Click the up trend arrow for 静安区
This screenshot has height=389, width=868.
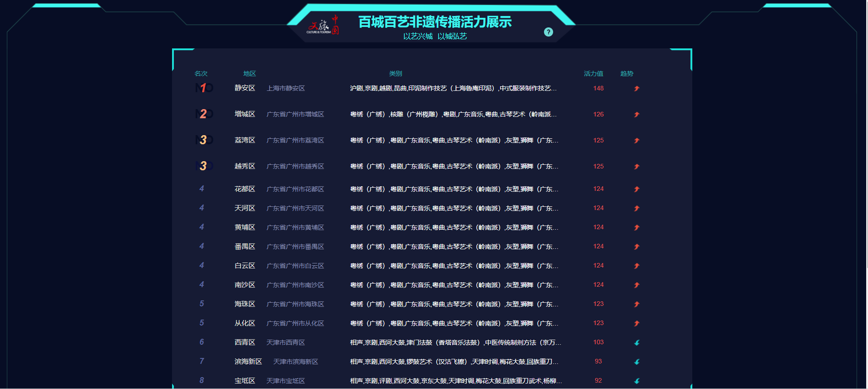point(637,88)
